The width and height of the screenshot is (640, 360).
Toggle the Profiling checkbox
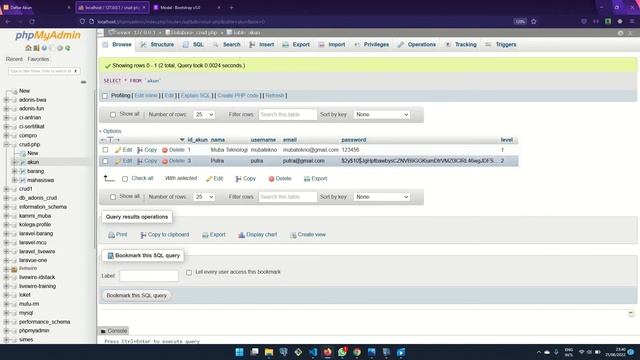[105, 96]
